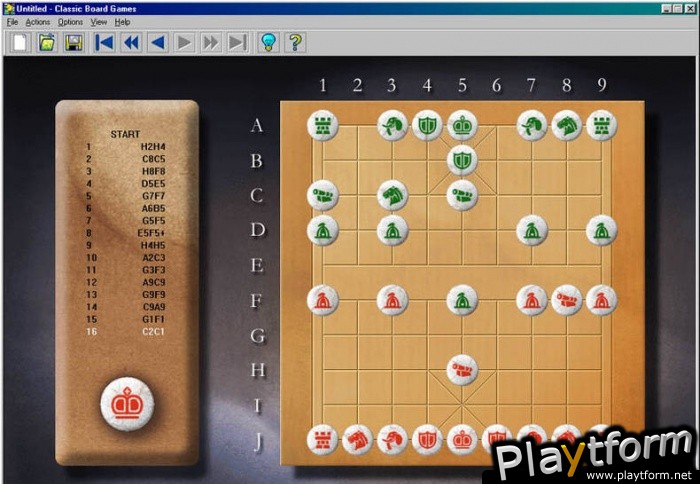700x484 pixels.
Task: Jump to last move button
Action: pyautogui.click(x=238, y=42)
